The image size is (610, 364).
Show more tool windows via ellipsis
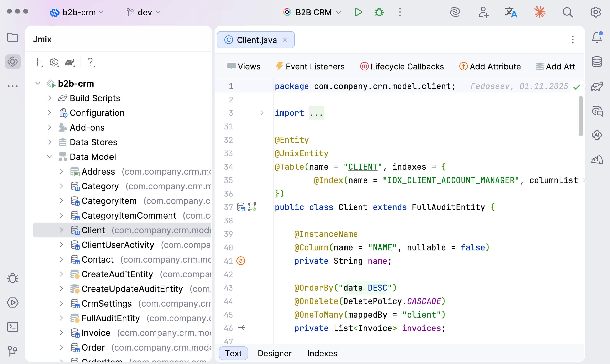coord(12,86)
